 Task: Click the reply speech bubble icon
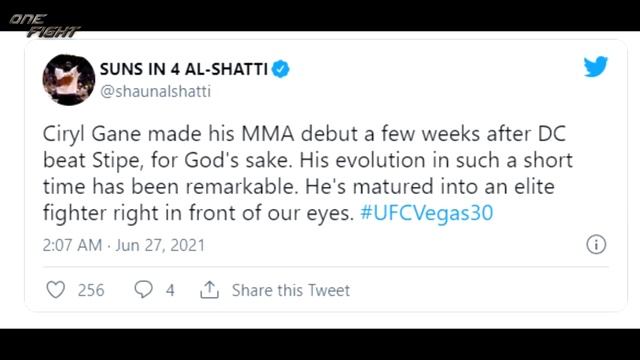[x=143, y=289]
